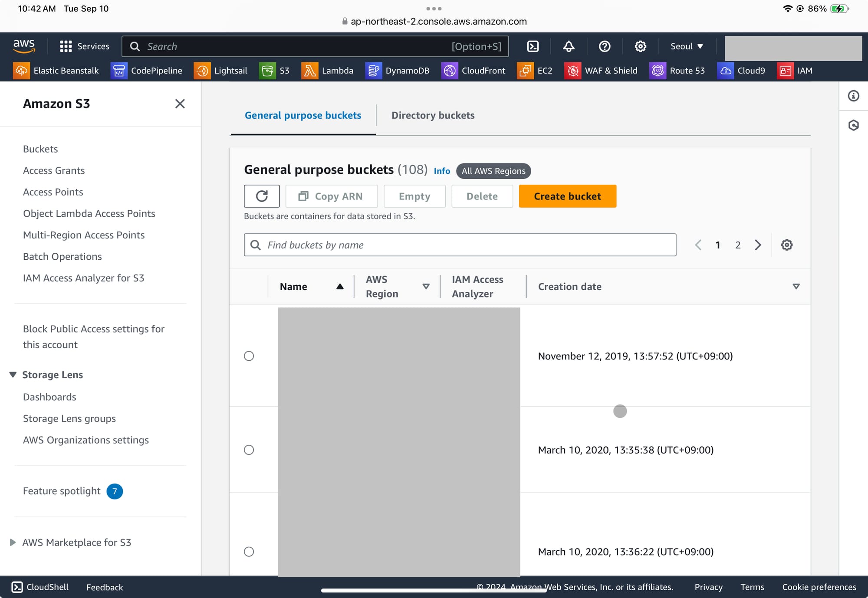Screen dimensions: 868x598
Task: Open Access Points in sidebar
Action: pyautogui.click(x=53, y=192)
